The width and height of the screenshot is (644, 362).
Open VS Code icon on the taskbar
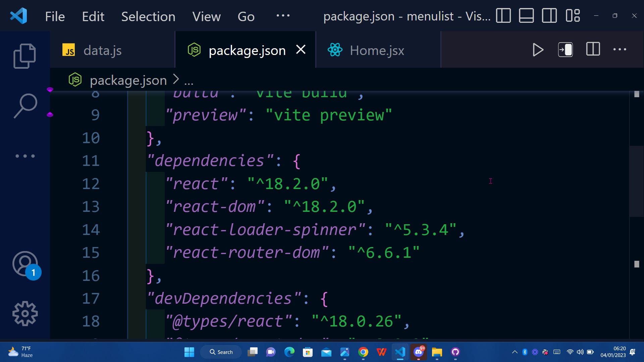[400, 352]
